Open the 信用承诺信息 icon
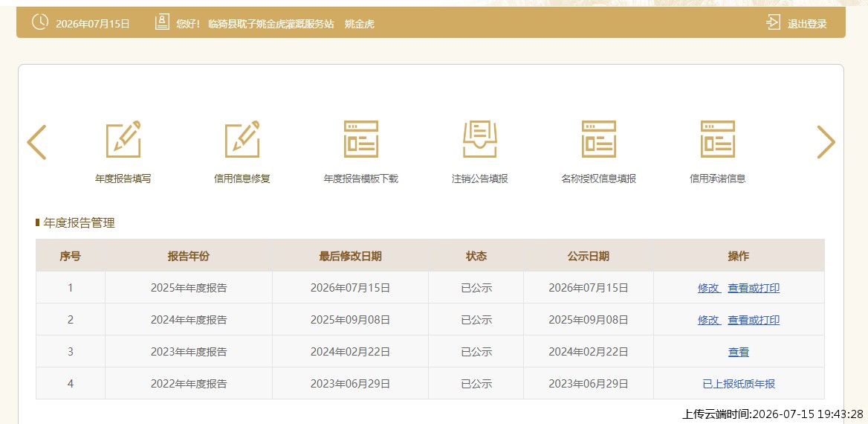 coord(717,139)
